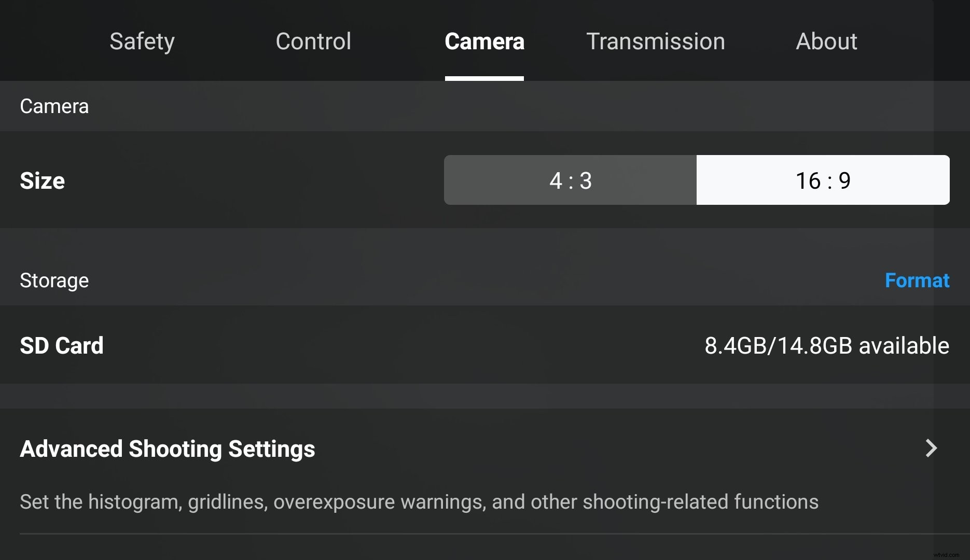970x560 pixels.
Task: Click the aspect ratio segmented control
Action: click(696, 180)
